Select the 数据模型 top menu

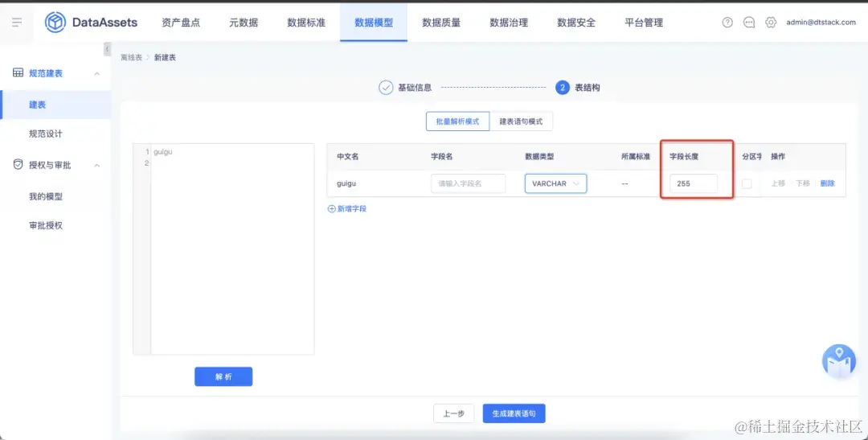pos(374,23)
